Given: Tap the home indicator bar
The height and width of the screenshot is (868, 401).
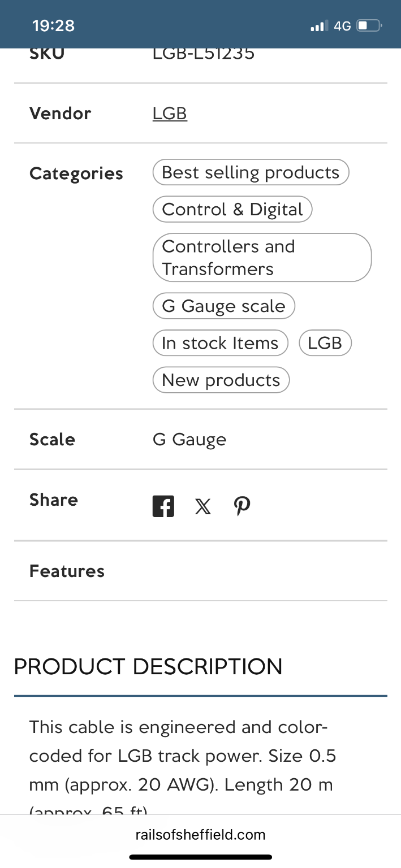Looking at the screenshot, I should 200,857.
